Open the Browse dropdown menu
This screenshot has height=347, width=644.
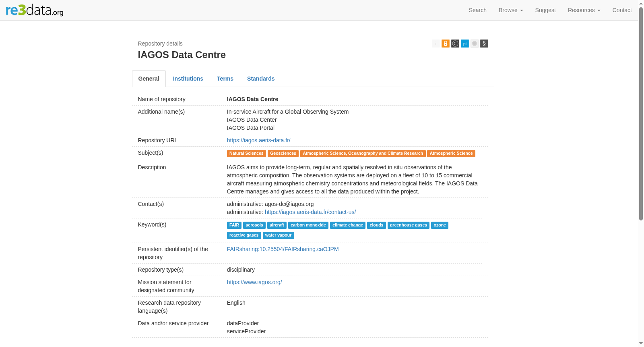click(511, 10)
